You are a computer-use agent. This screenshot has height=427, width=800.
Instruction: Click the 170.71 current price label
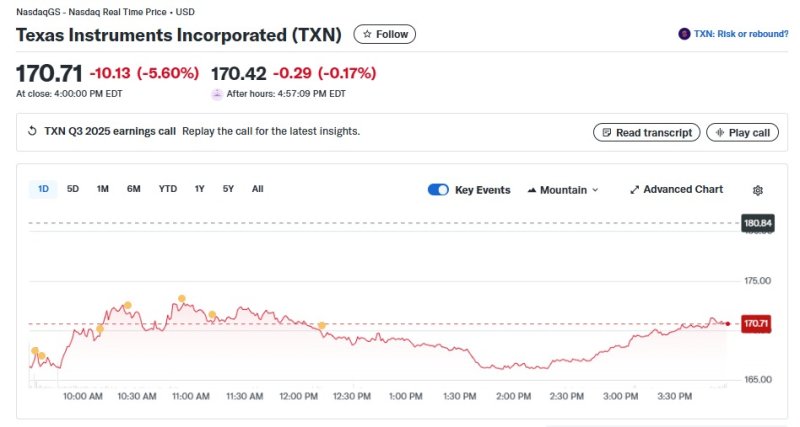(756, 323)
